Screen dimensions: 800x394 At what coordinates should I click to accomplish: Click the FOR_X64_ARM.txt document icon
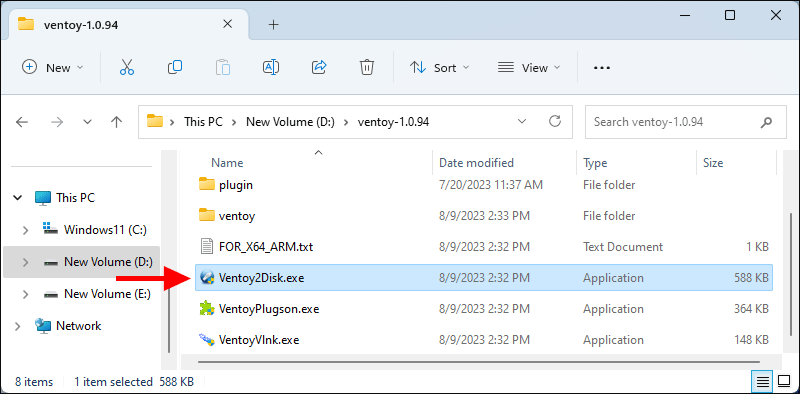coord(206,247)
